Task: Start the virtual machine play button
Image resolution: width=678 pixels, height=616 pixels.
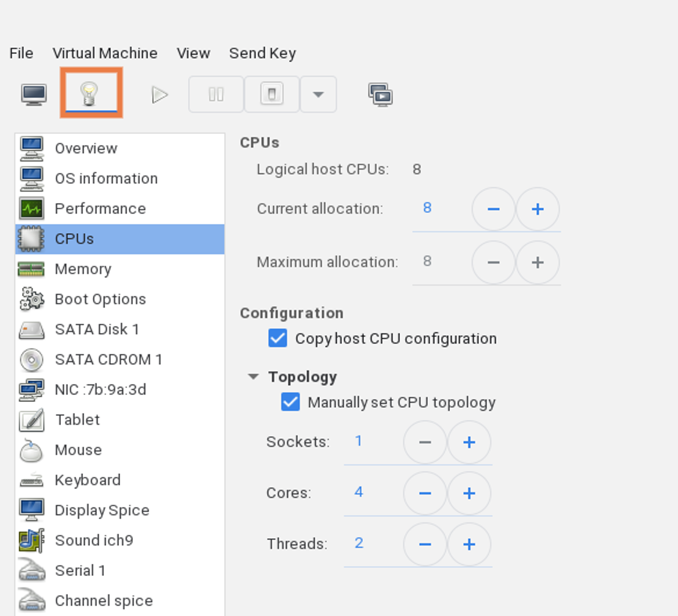Action: coord(160,95)
